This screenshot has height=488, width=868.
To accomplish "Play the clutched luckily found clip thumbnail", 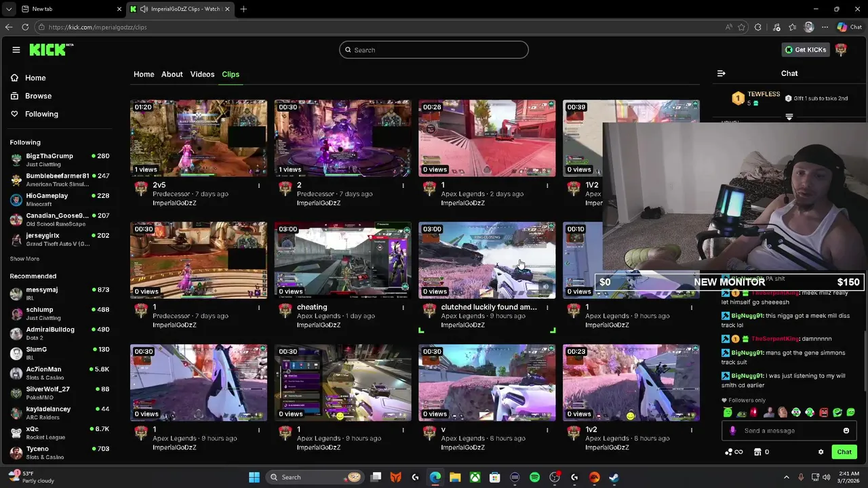I will (x=487, y=260).
